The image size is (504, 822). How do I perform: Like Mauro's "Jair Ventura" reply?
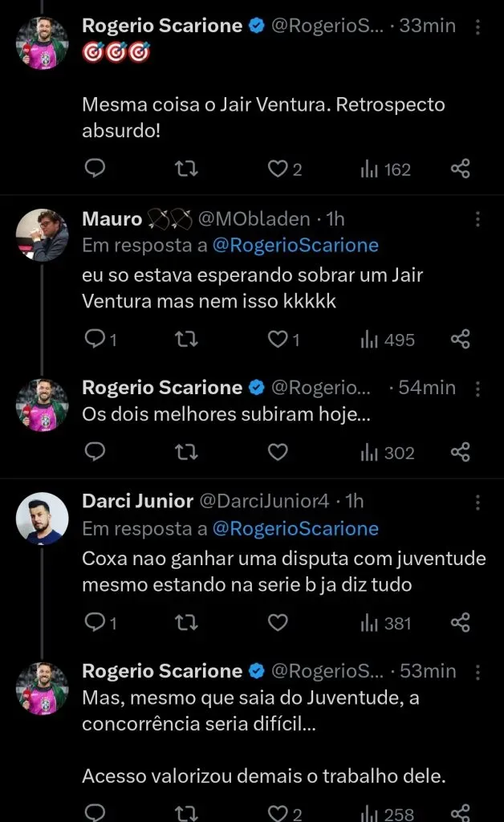[x=277, y=339]
